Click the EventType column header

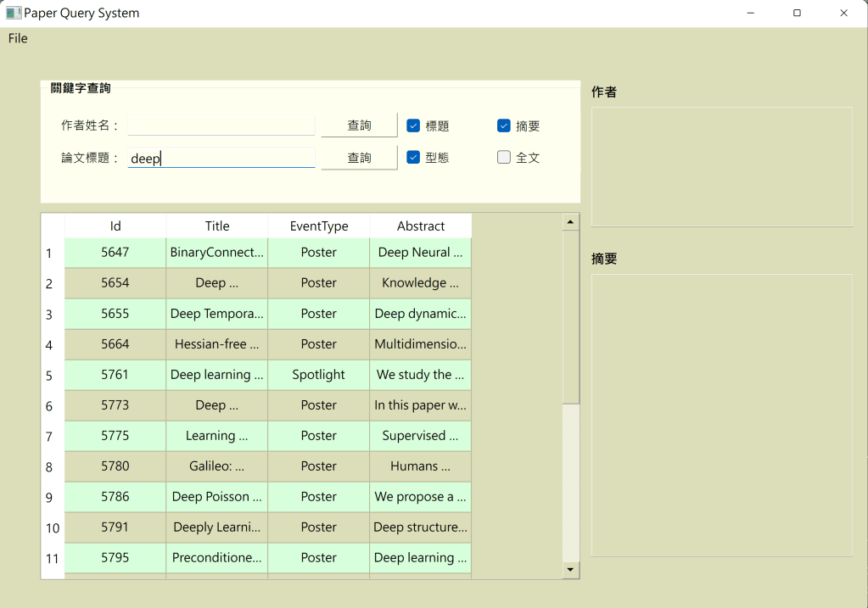click(319, 226)
